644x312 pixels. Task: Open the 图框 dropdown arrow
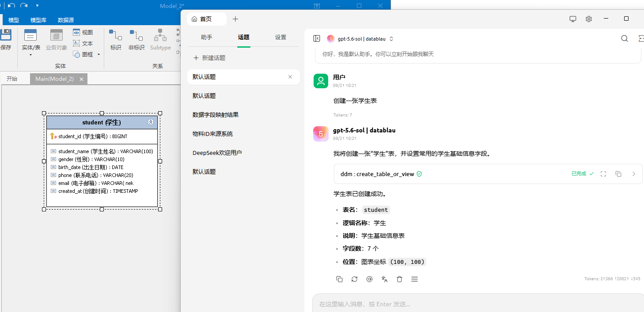[98, 54]
